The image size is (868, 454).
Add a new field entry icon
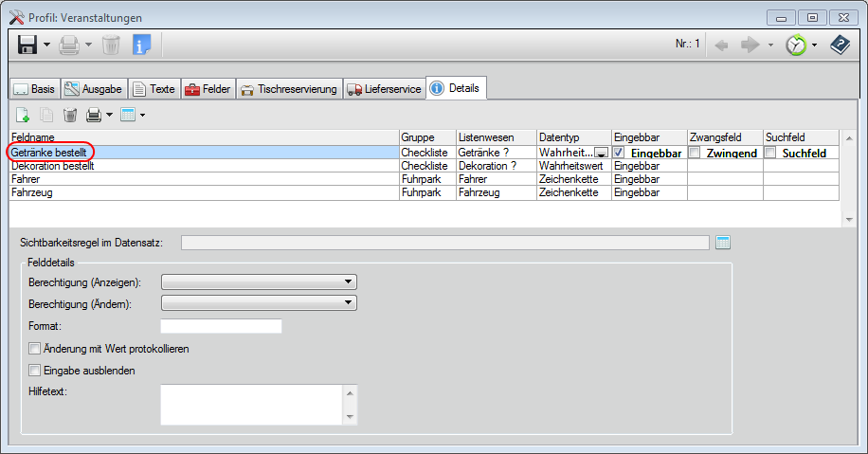coord(23,115)
